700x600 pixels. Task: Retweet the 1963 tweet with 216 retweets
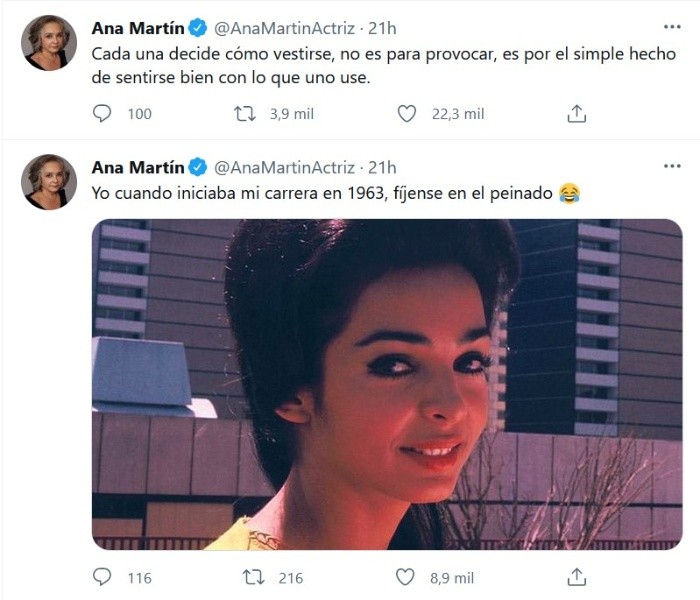pyautogui.click(x=254, y=577)
